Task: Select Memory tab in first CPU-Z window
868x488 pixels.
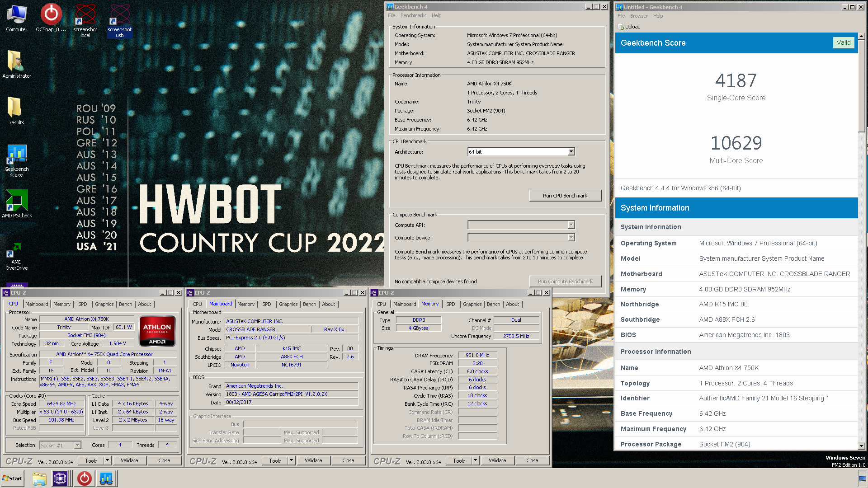Action: tap(62, 304)
